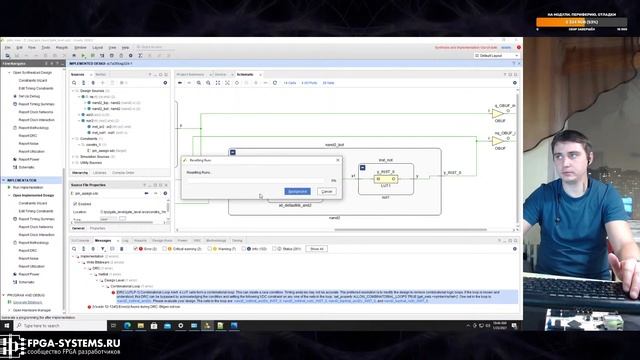Click the settings gear icon in main toolbar
Image resolution: width=640 pixels, height=360 pixels.
(x=131, y=56)
